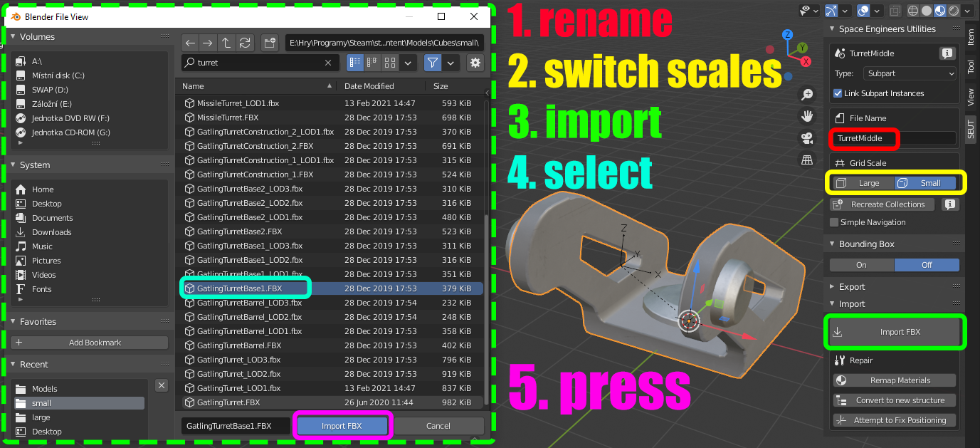The image size is (980, 448).
Task: Toggle camera view in viewport
Action: point(807,137)
